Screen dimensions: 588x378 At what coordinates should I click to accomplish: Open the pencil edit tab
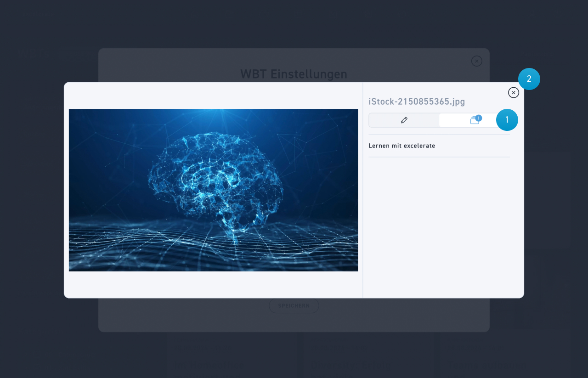click(404, 120)
